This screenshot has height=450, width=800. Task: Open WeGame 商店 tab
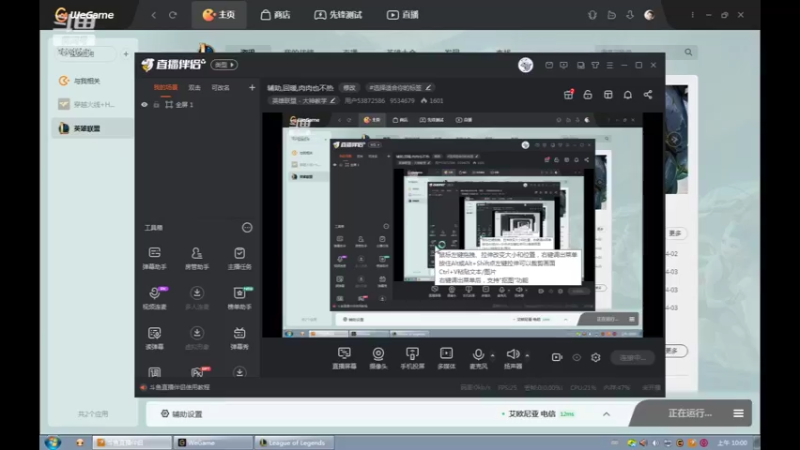276,15
